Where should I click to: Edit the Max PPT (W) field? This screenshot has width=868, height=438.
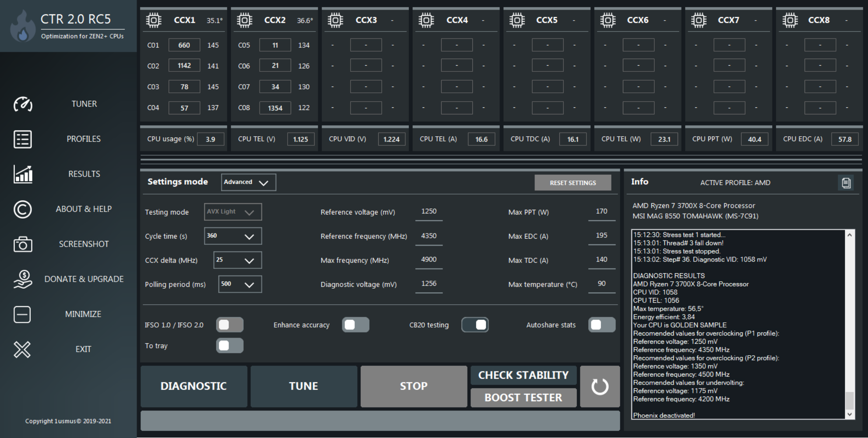(602, 212)
